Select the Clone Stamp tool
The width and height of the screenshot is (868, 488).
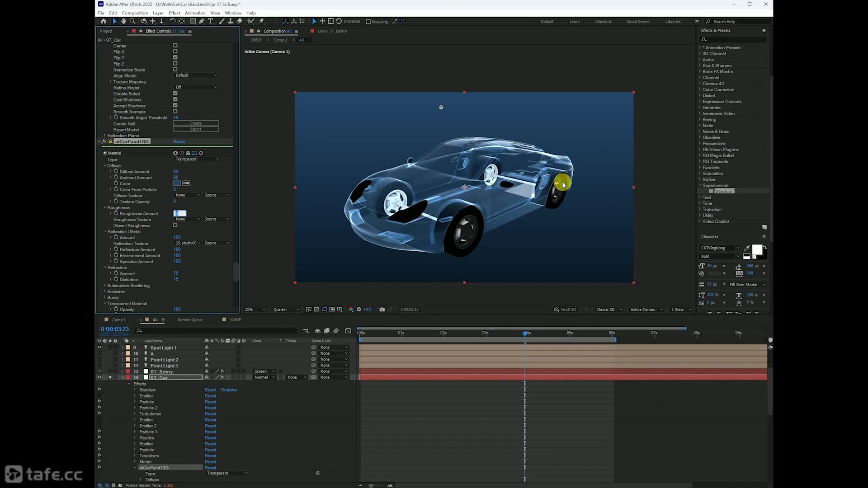[231, 21]
